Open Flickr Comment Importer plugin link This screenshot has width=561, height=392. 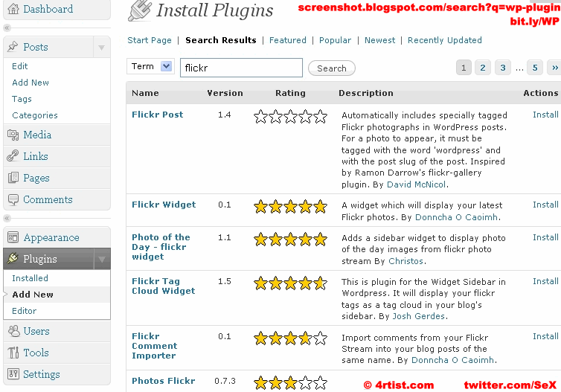click(154, 346)
